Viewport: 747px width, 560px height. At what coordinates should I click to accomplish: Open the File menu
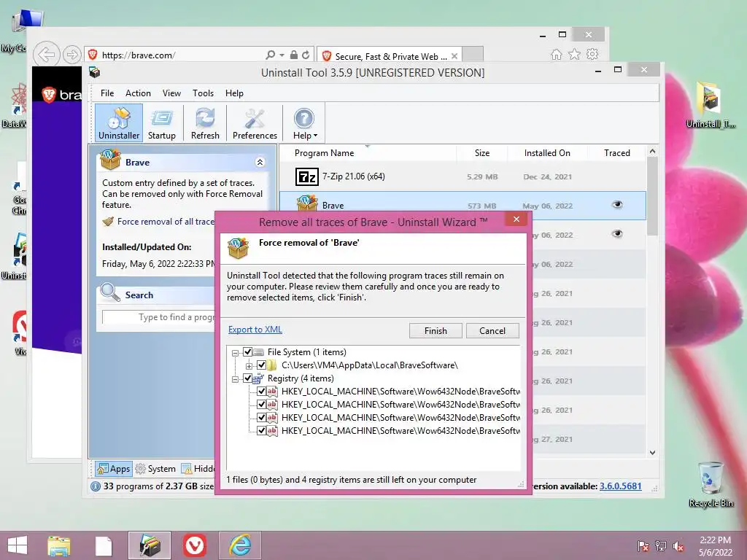(107, 93)
